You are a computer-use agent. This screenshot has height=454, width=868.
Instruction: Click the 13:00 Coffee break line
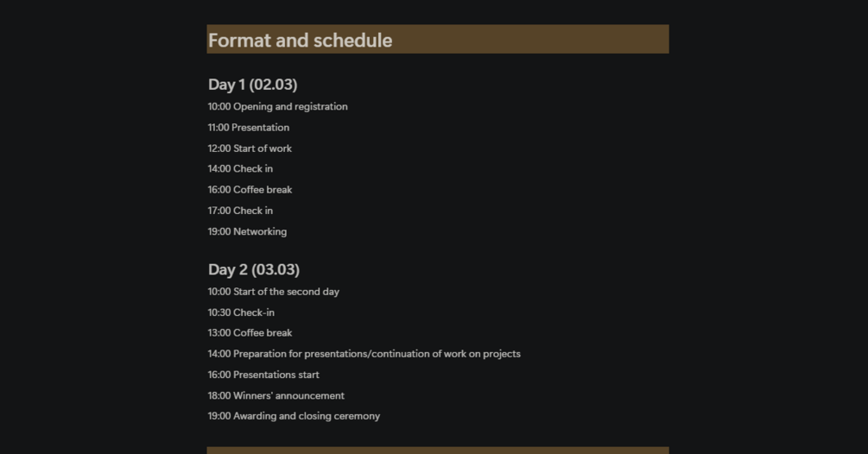(250, 333)
